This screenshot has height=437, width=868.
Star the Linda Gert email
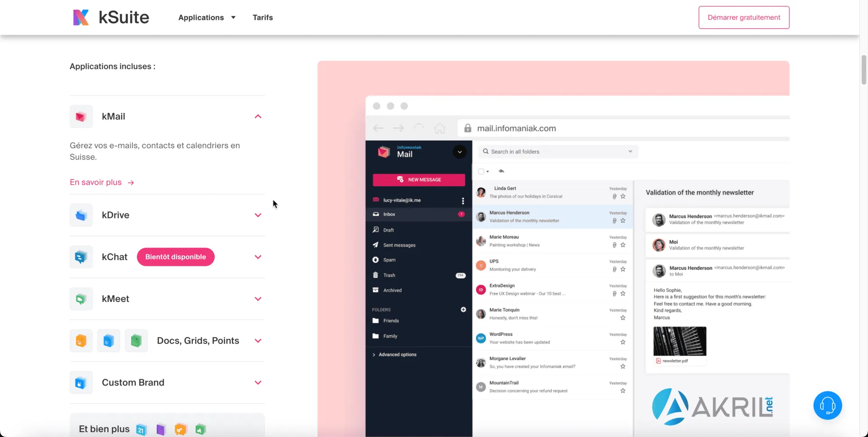pyautogui.click(x=623, y=197)
